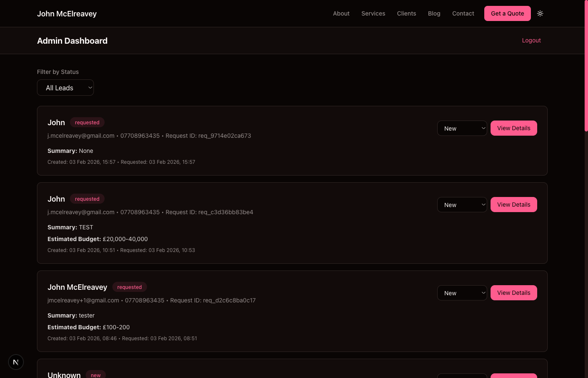Viewport: 588px width, 378px height.
Task: Toggle the light/dark theme sun icon
Action: [x=540, y=13]
